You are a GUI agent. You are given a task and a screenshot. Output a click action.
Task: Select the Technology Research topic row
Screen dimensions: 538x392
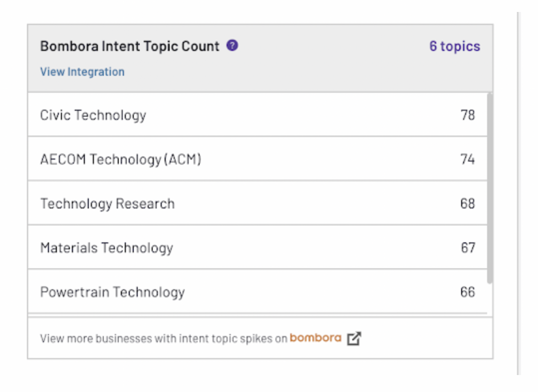tap(107, 204)
